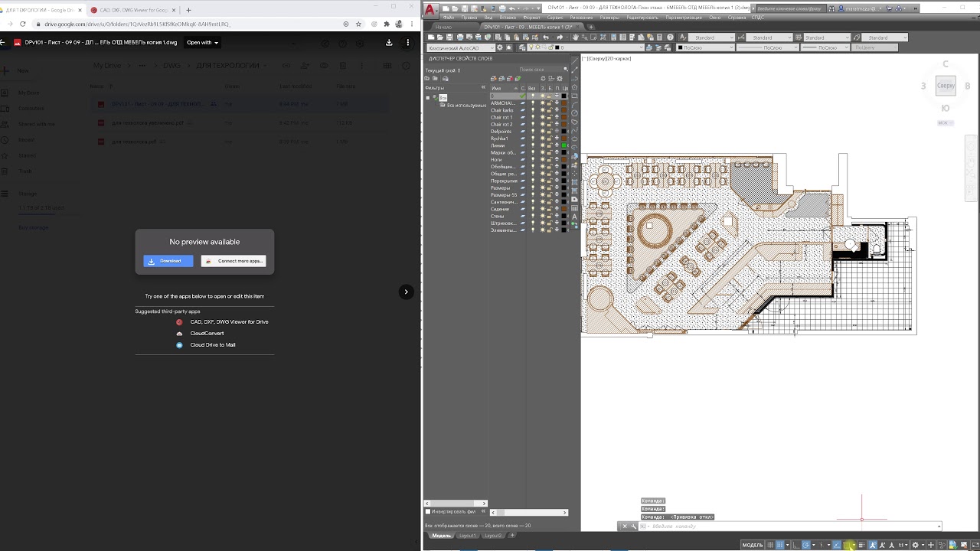Toggle ortho mode in the status bar
Viewport: 980px width, 551px height.
tap(796, 545)
